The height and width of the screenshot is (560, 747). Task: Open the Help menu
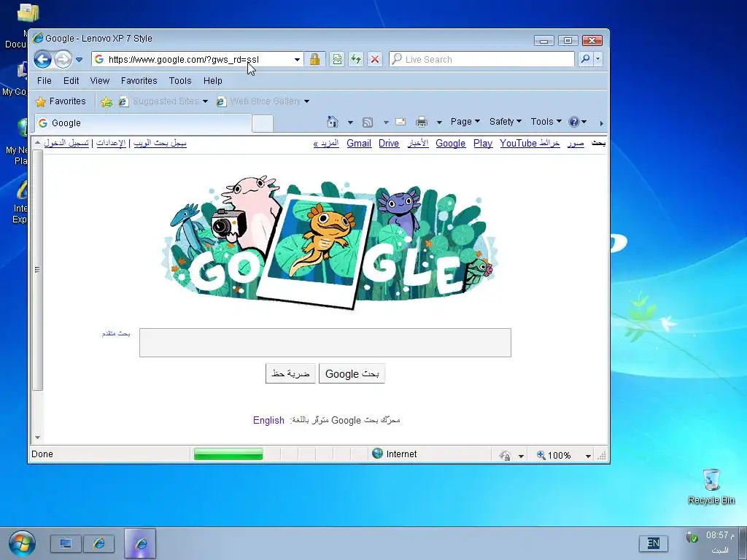click(212, 81)
